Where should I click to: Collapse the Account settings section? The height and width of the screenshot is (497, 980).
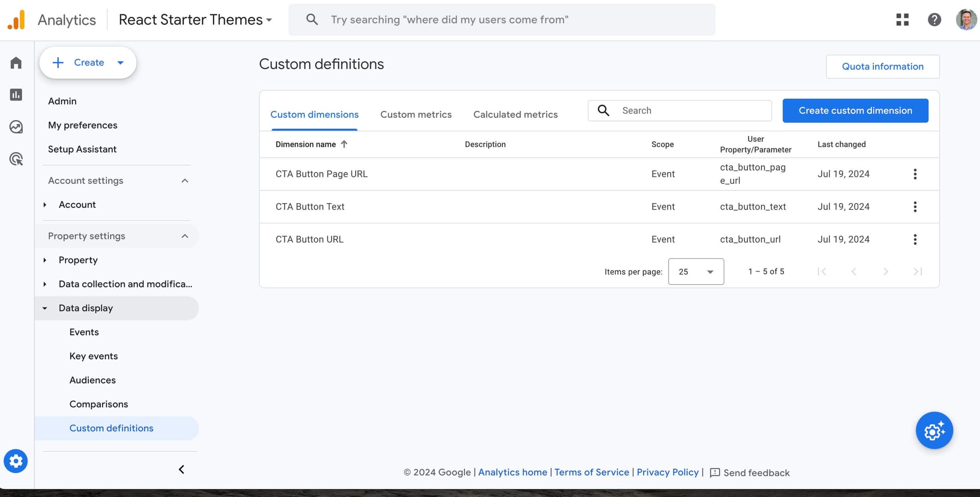[185, 181]
